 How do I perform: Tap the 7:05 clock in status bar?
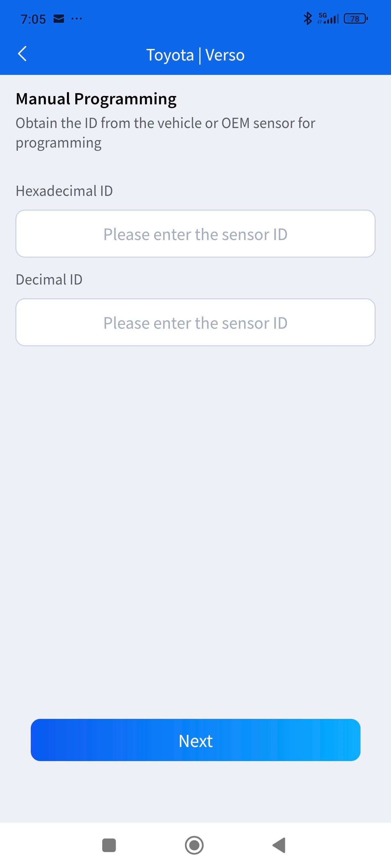(33, 19)
